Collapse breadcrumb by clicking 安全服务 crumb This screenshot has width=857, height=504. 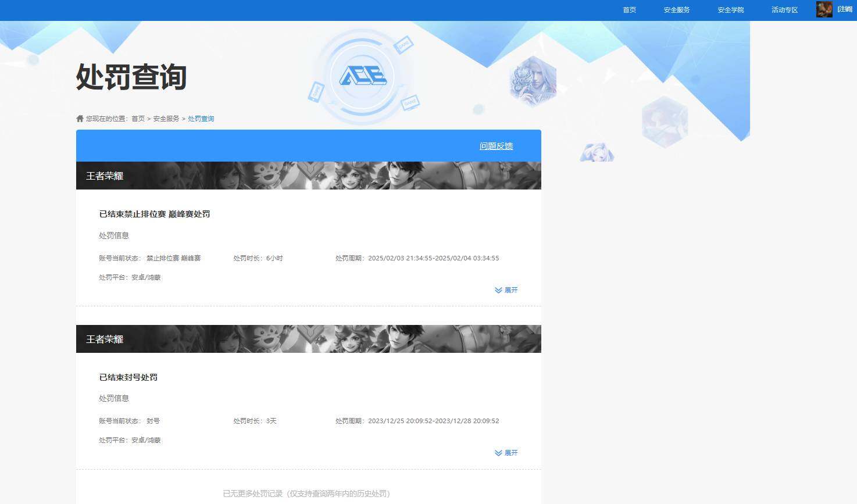(x=165, y=118)
